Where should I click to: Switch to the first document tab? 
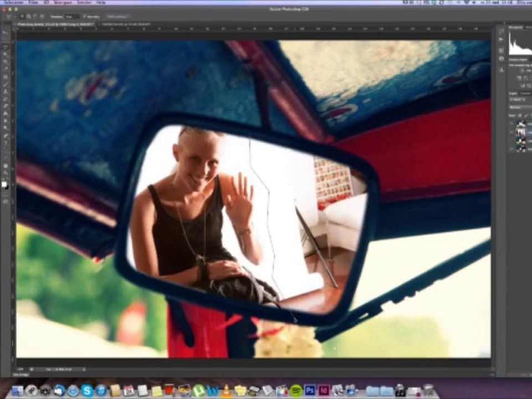tap(55, 24)
